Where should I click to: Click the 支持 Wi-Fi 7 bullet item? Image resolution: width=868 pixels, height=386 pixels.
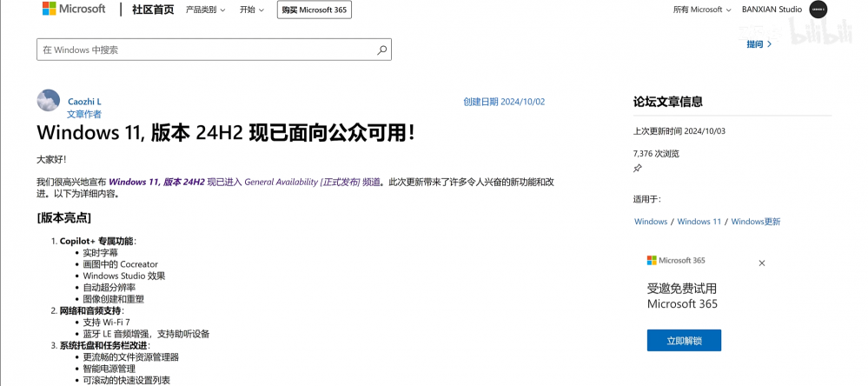click(x=106, y=323)
